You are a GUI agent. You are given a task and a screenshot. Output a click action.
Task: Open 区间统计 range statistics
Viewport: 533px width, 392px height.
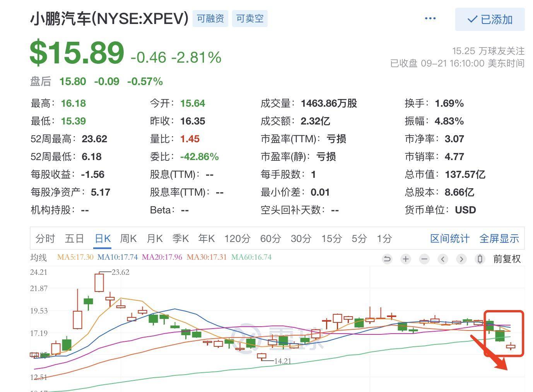coord(450,239)
